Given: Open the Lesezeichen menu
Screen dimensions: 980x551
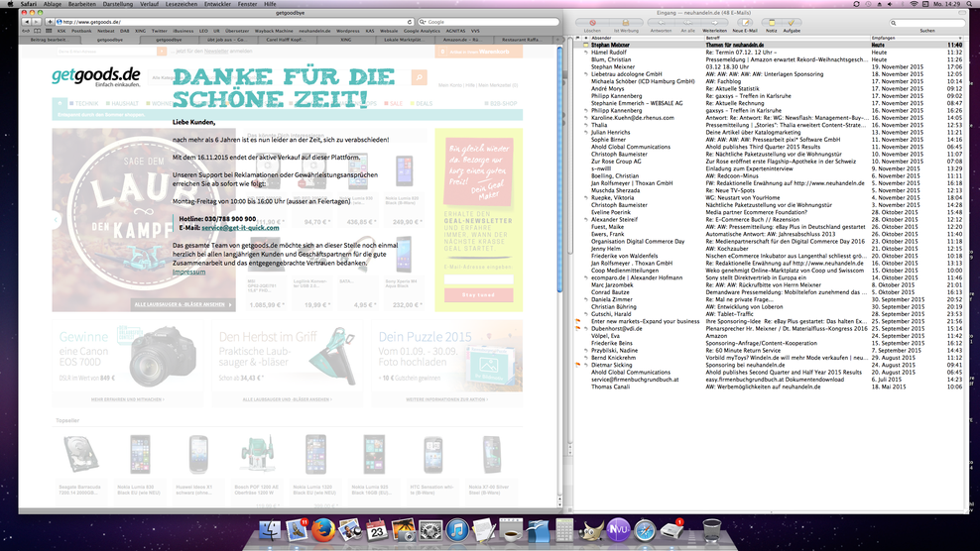Looking at the screenshot, I should pos(182,4).
